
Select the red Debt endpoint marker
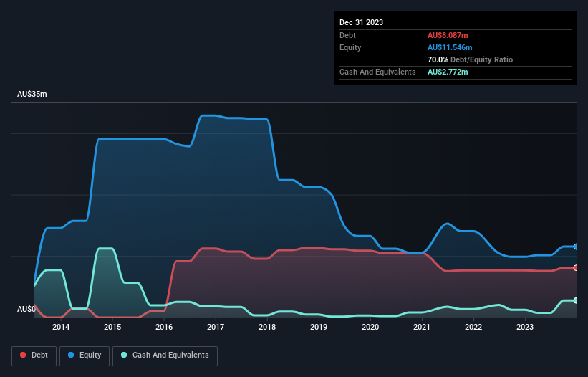click(576, 268)
